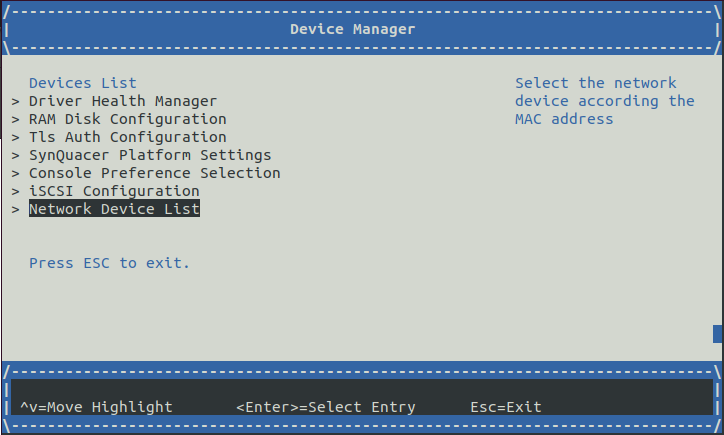The image size is (724, 435).
Task: Click the arrow beside SynQuacer Platform Settings
Action: point(16,156)
